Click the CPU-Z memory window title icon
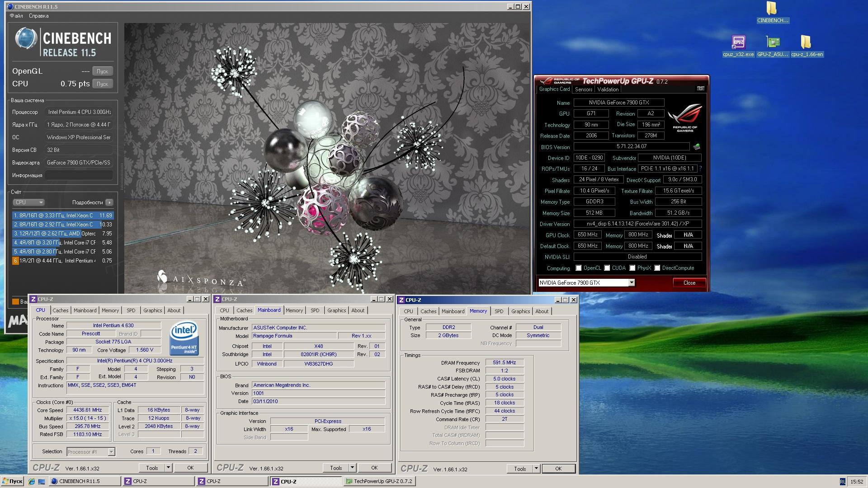 401,300
